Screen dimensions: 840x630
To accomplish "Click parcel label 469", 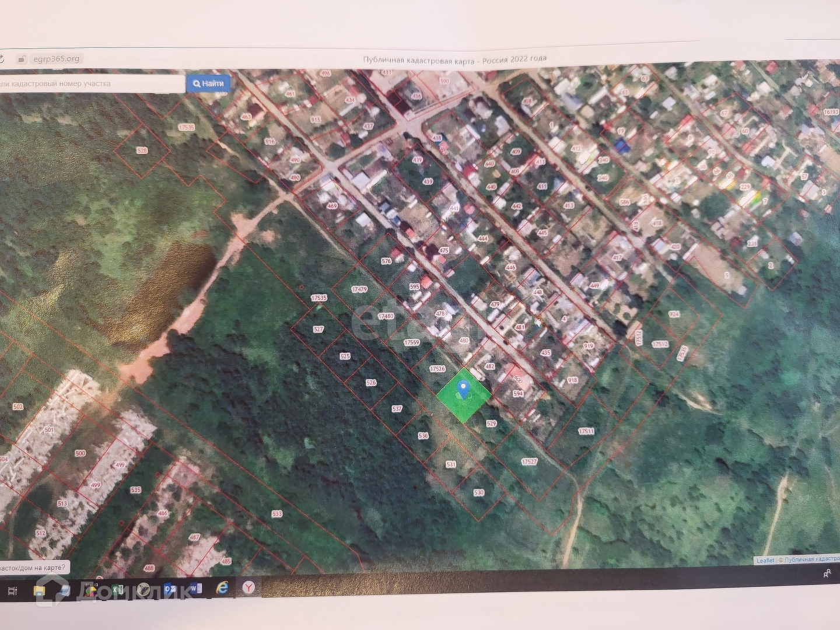I will click(x=332, y=205).
